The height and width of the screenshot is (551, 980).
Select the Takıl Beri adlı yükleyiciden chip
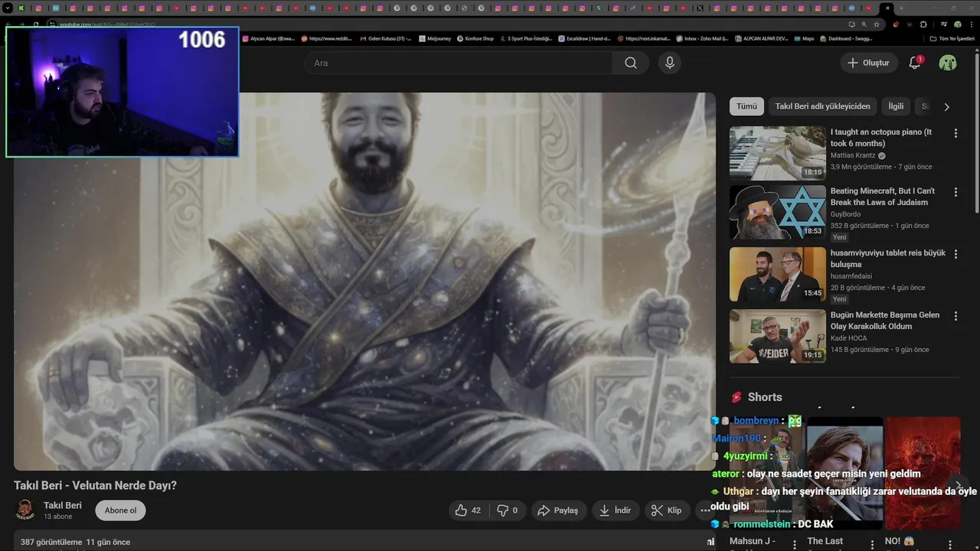coord(822,106)
